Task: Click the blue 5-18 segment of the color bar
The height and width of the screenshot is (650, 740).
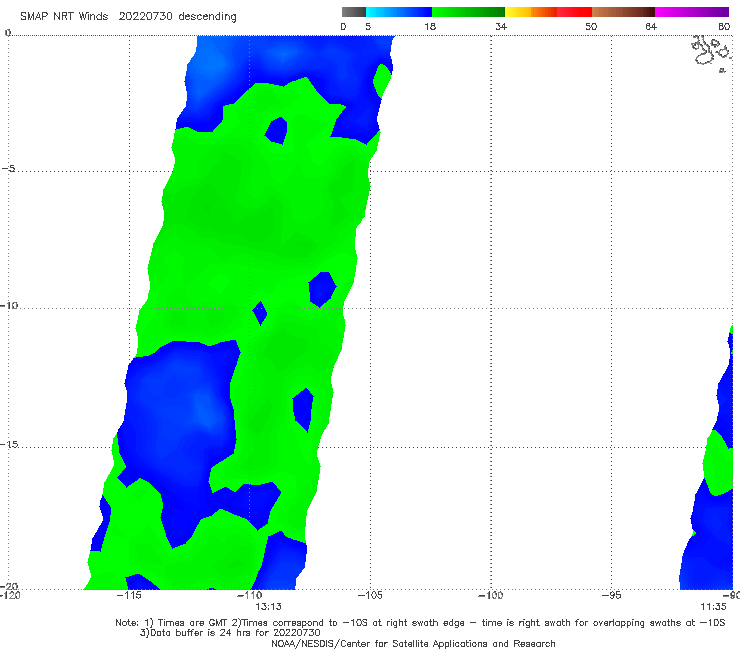Action: [x=399, y=12]
